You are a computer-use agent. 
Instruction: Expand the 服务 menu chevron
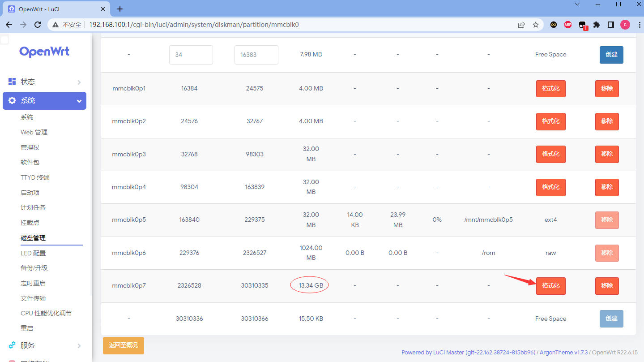point(79,345)
